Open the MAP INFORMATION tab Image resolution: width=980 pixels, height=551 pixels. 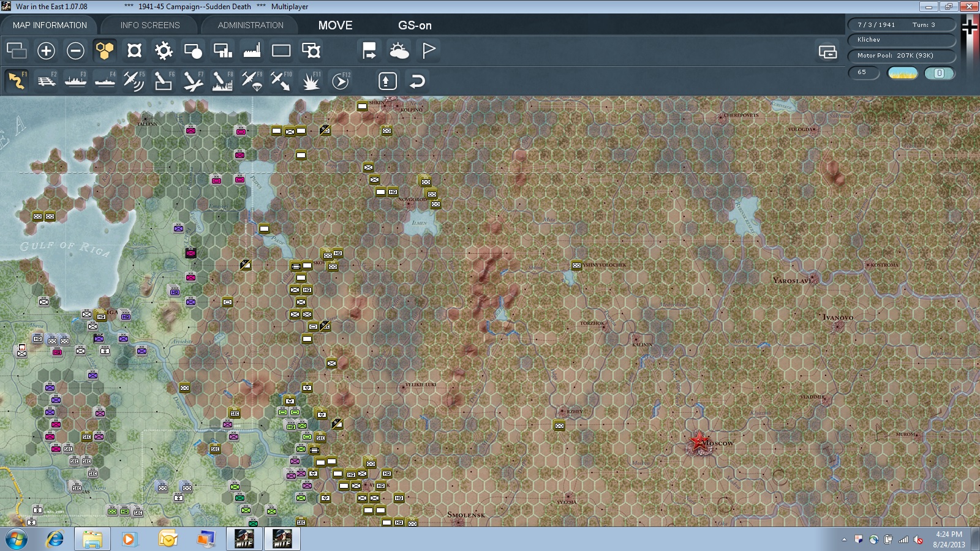[50, 25]
